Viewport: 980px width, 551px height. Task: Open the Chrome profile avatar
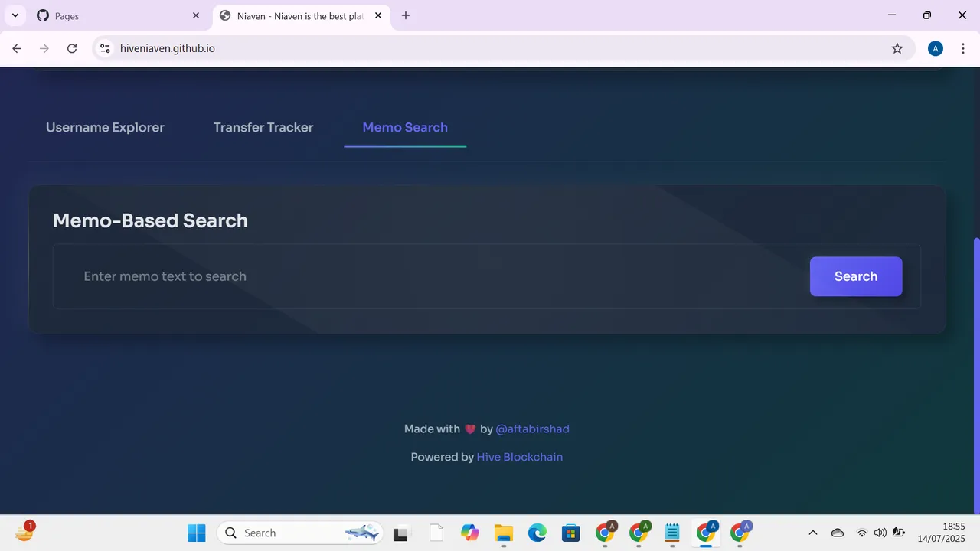(936, 48)
